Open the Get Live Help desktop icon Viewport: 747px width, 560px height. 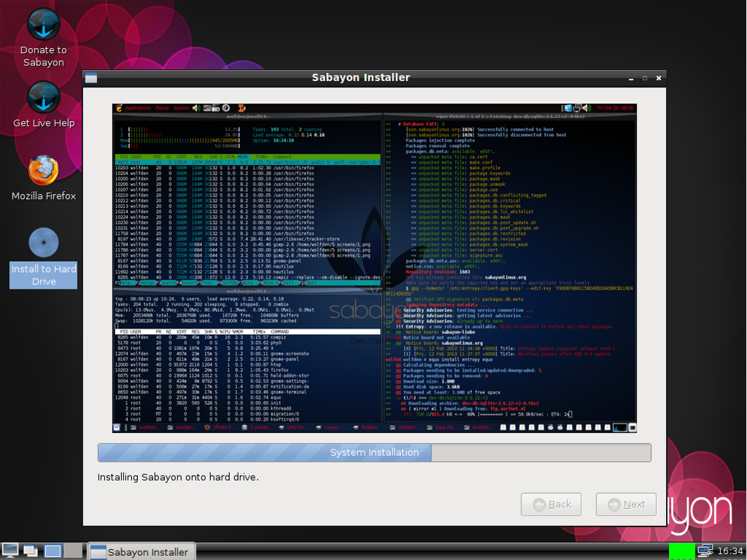[x=43, y=105]
